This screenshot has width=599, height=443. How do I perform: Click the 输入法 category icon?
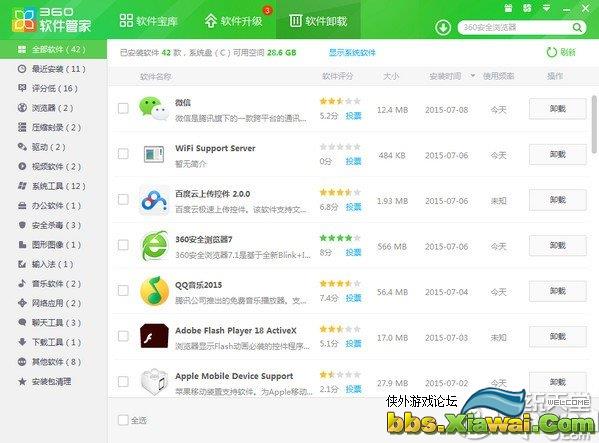click(x=22, y=264)
